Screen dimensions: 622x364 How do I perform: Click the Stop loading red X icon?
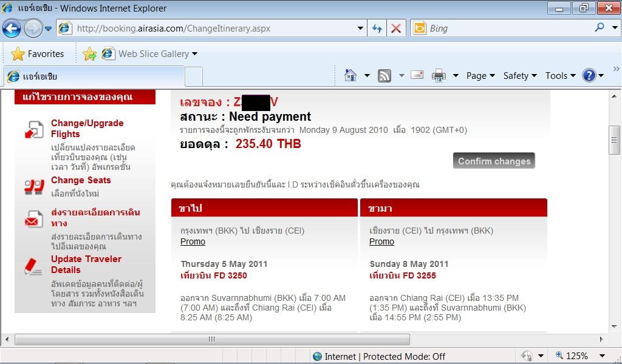(396, 29)
